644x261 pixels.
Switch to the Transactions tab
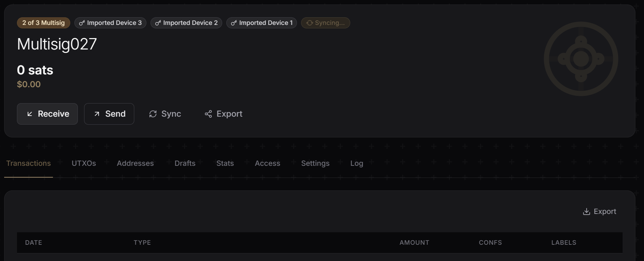[28, 163]
